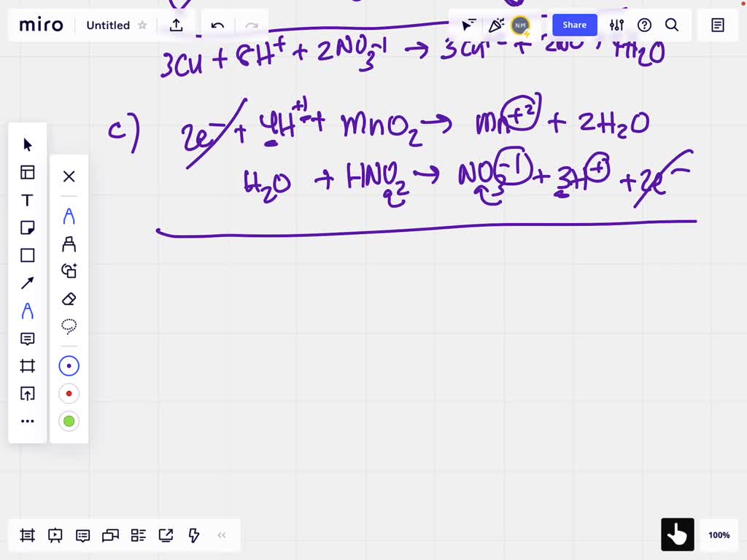This screenshot has height=560, width=747.
Task: Click the NM user avatar
Action: (520, 25)
